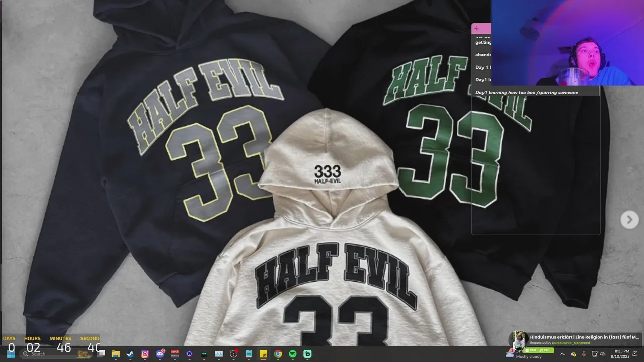Open the notepad app in the taskbar
The height and width of the screenshot is (362, 644).
[x=248, y=354]
